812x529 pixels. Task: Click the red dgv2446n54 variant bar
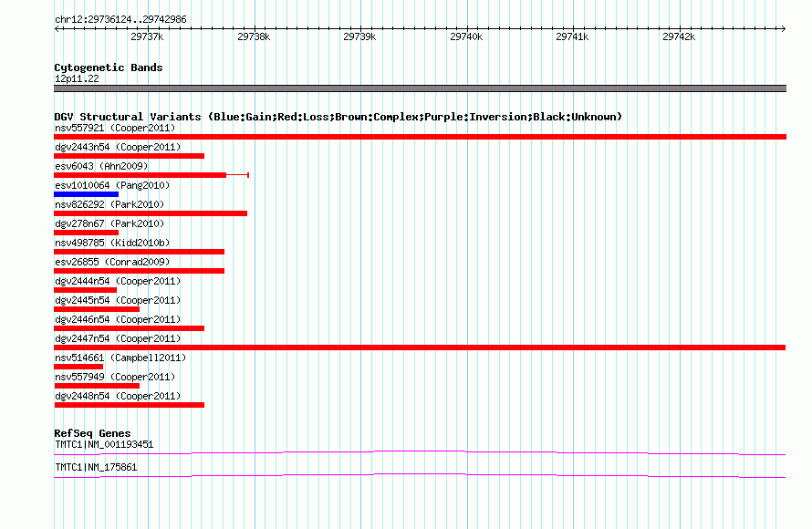[129, 328]
